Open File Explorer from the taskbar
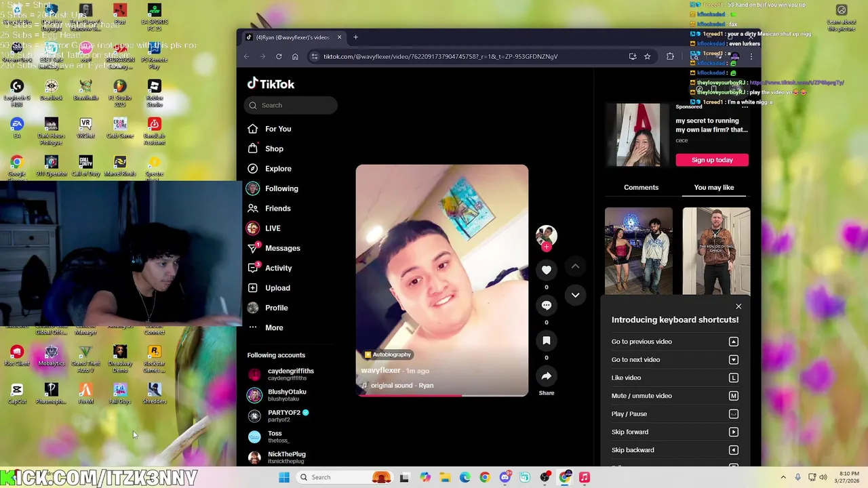 (445, 477)
